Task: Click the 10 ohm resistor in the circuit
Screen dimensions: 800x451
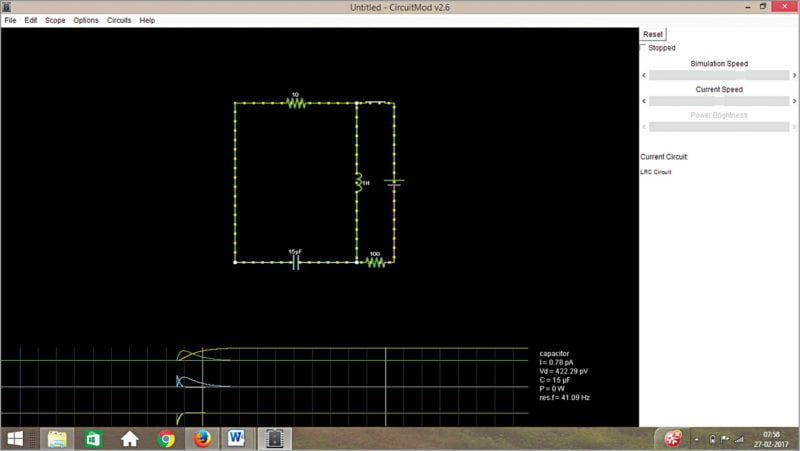Action: pyautogui.click(x=295, y=103)
